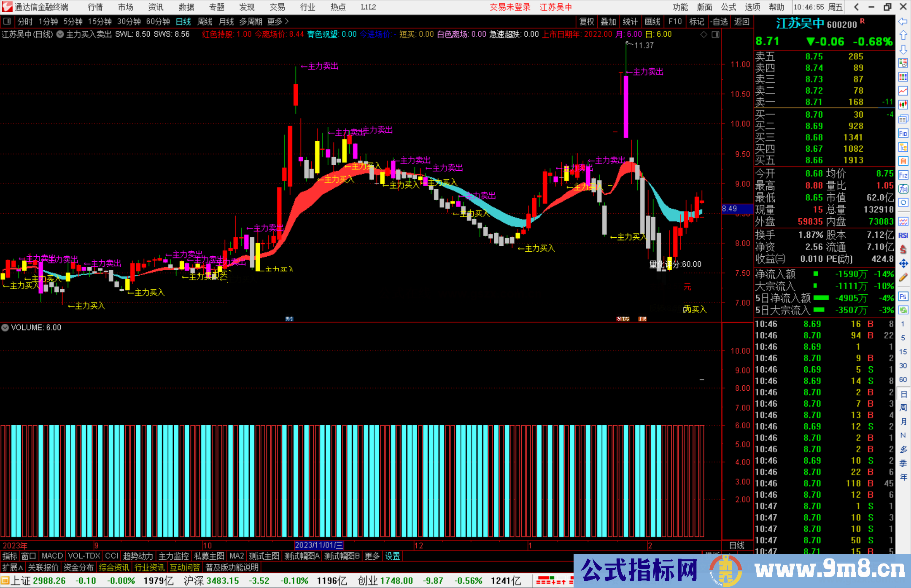This screenshot has height=588, width=911.
Task: Click the candlestick chart sidebar icon
Action: pos(903,105)
